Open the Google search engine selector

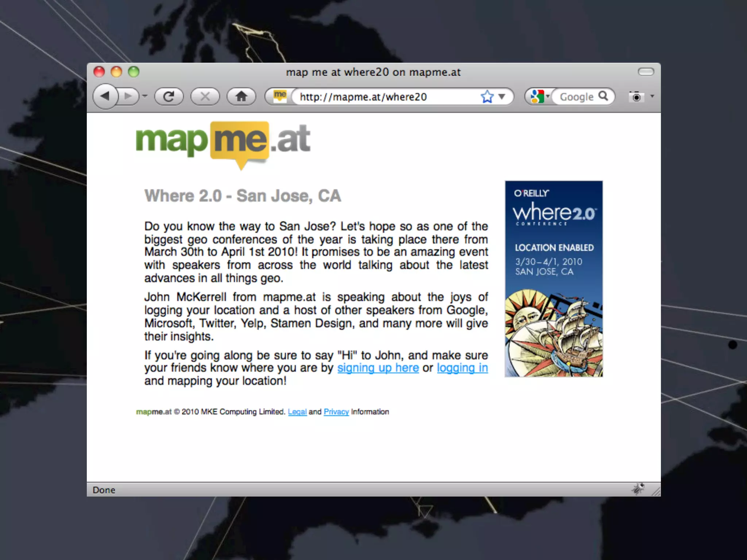(539, 97)
